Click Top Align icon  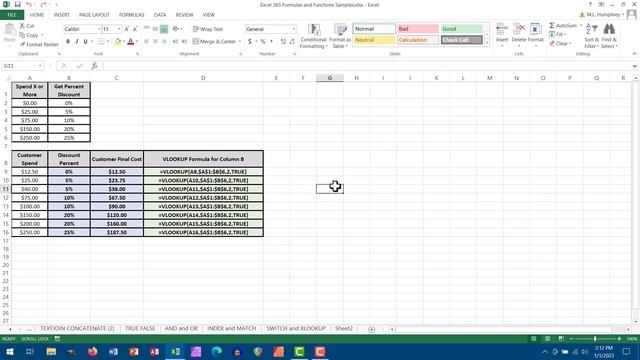tap(146, 29)
